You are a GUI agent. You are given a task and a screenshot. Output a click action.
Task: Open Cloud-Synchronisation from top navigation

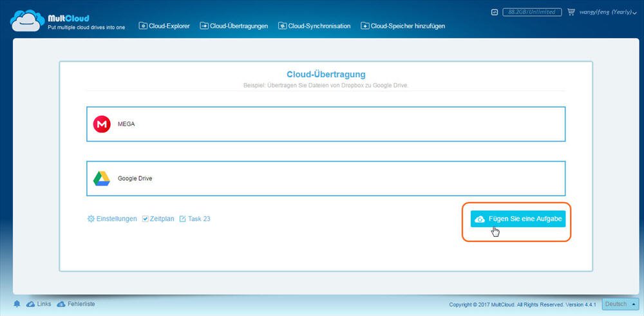click(x=314, y=26)
